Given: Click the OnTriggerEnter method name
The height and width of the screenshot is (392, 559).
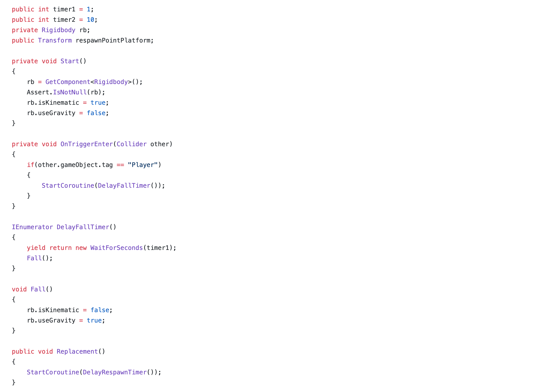Looking at the screenshot, I should pos(87,144).
